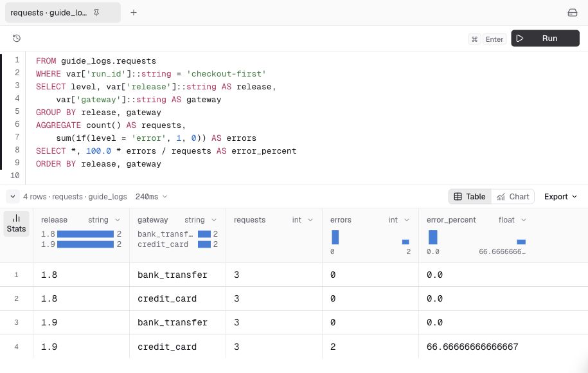
Task: Click the pin icon on the requests tab
Action: coord(96,13)
